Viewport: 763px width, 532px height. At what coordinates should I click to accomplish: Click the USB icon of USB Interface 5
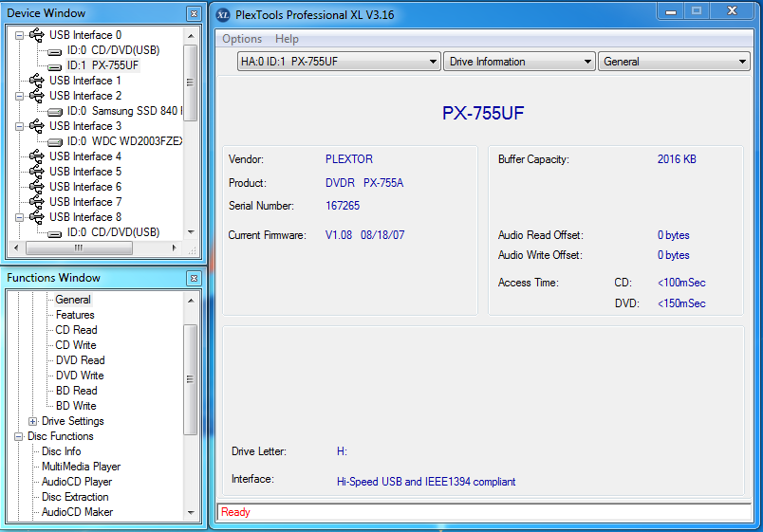pos(36,172)
